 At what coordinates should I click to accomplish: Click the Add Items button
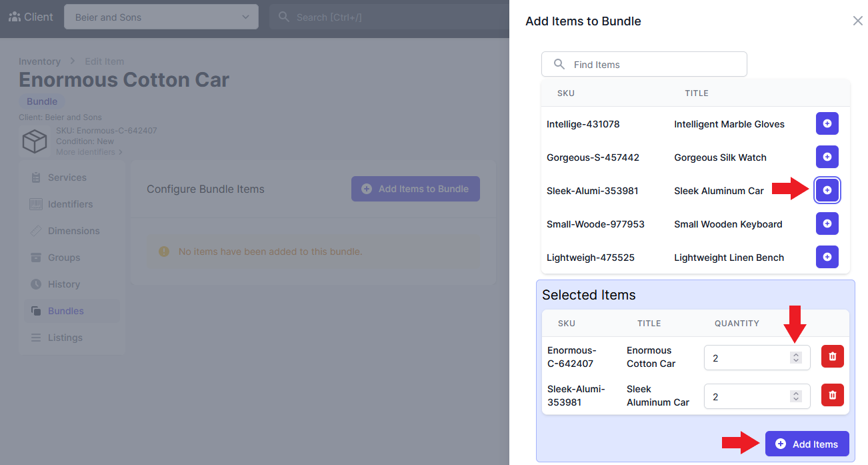807,444
